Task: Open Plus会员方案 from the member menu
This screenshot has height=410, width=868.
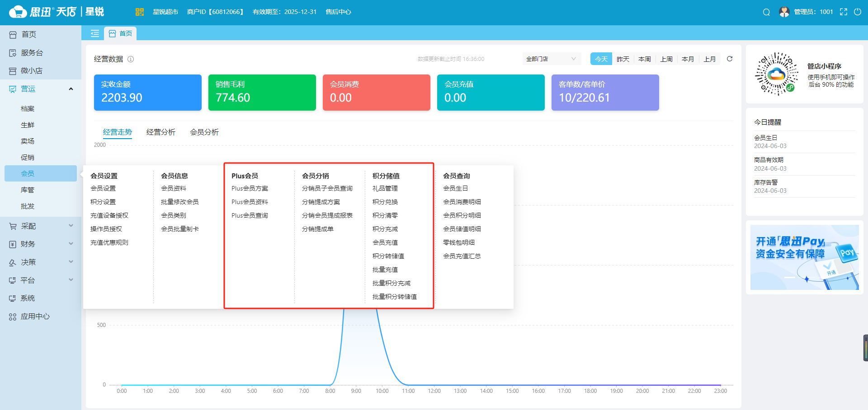Action: 250,188
